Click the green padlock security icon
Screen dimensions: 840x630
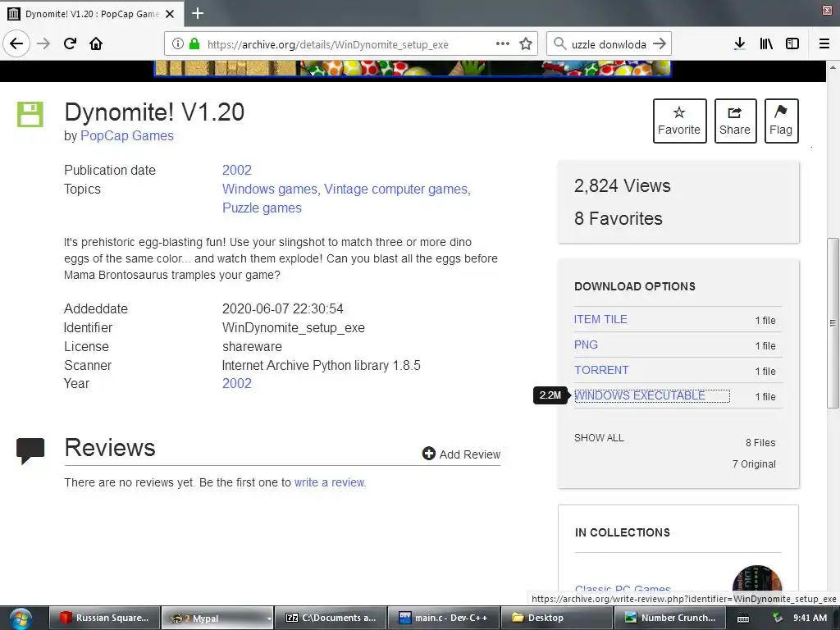[x=194, y=44]
